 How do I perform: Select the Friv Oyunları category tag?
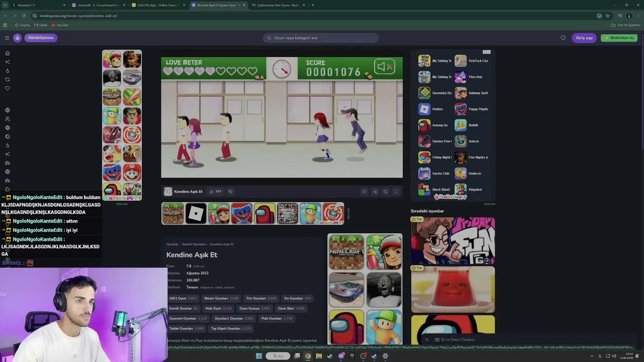pyautogui.click(x=261, y=298)
